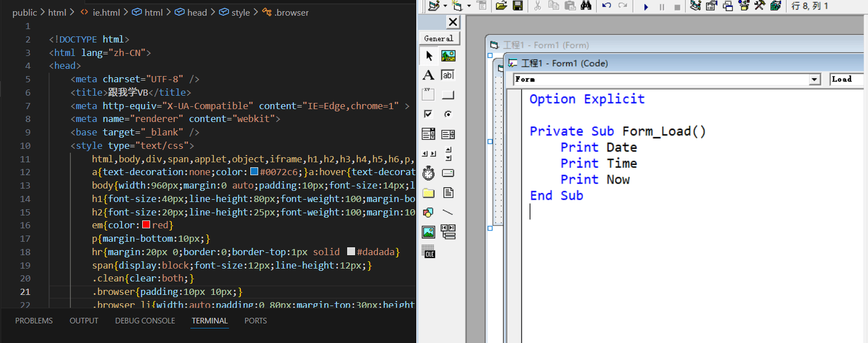Choose the ListBox control tool

(x=448, y=134)
